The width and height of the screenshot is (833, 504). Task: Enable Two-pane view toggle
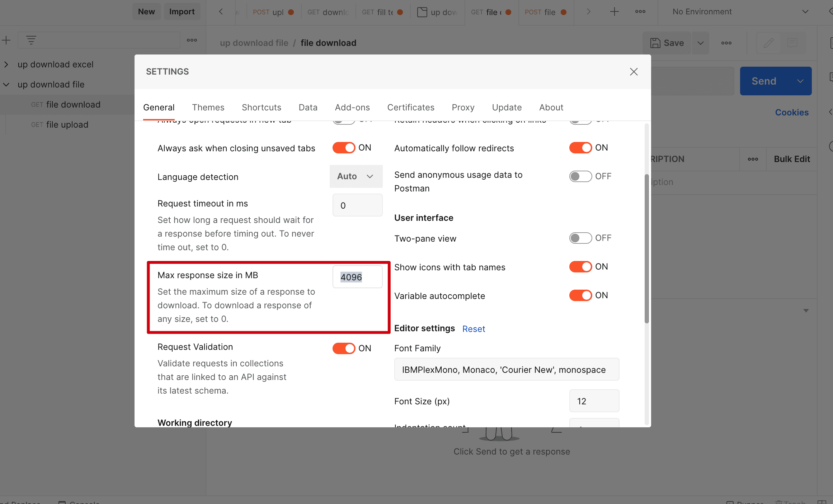coord(580,238)
